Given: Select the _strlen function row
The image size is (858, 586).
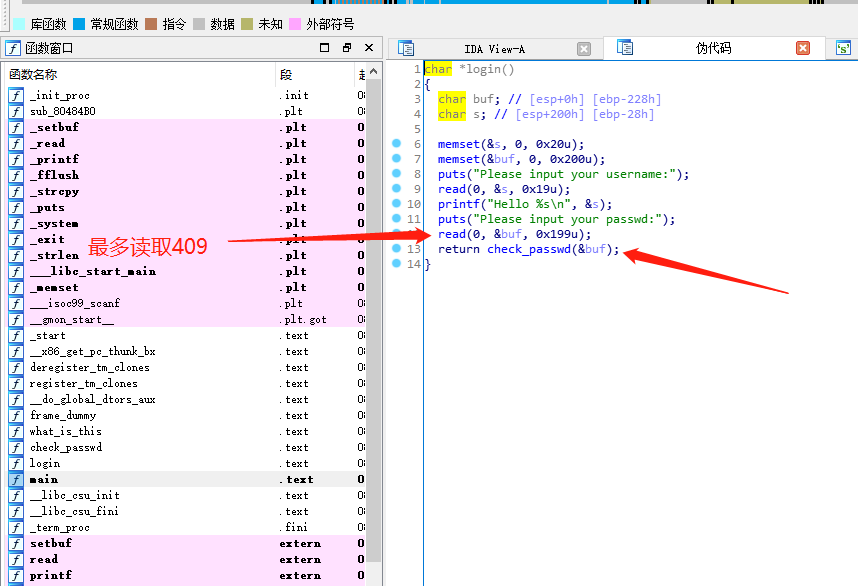Looking at the screenshot, I should click(x=186, y=256).
